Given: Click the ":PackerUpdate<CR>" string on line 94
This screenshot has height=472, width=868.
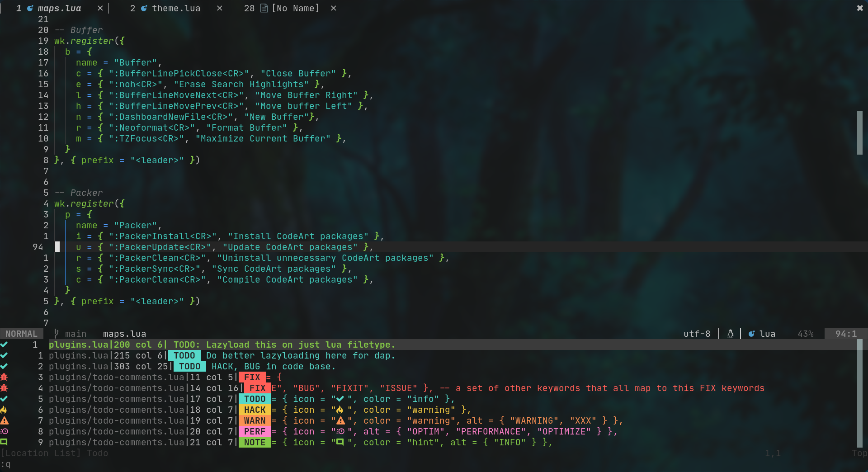Looking at the screenshot, I should pos(160,247).
